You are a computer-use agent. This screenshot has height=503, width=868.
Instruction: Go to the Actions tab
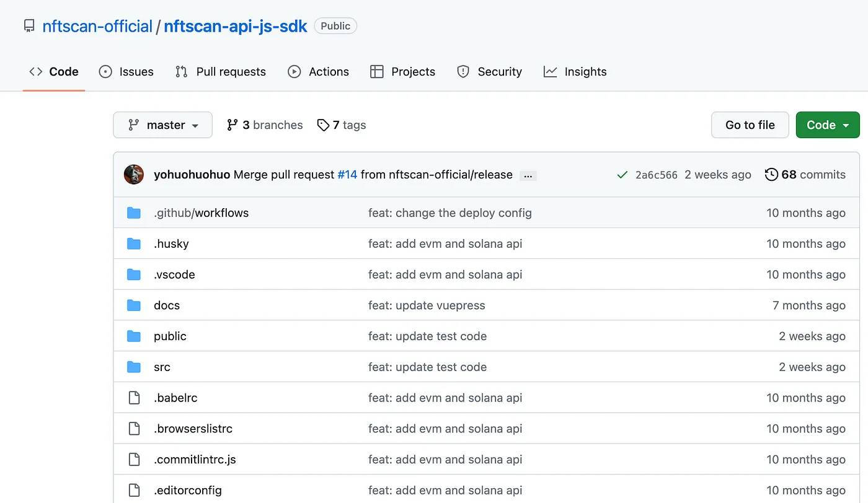click(x=319, y=72)
